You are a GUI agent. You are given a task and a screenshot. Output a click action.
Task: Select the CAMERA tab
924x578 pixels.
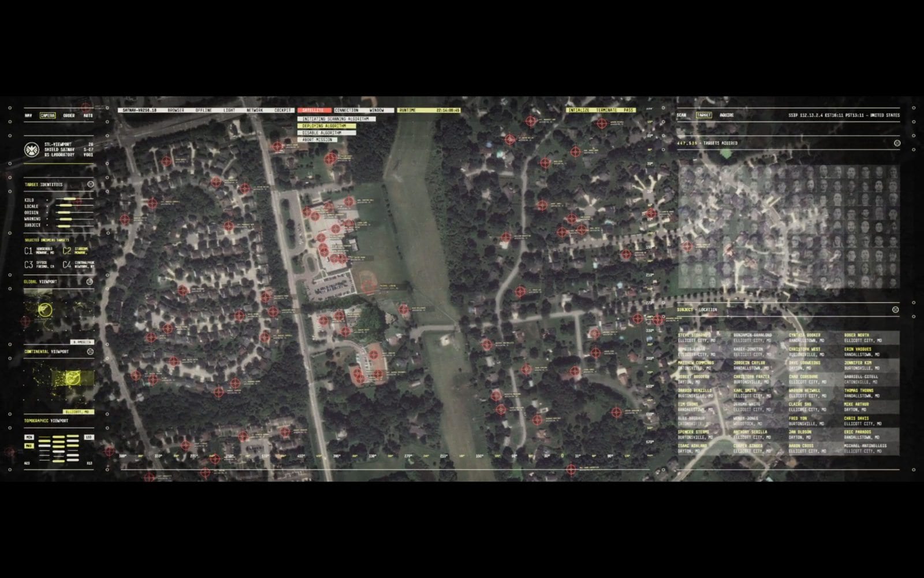(x=47, y=116)
